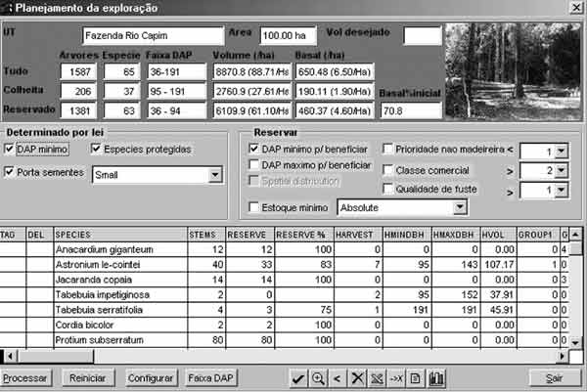
Task: Click the arrow-to-X icon
Action: pos(396,377)
